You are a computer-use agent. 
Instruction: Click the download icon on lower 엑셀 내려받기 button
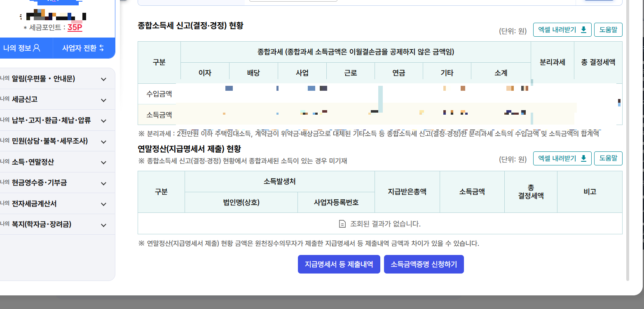click(583, 158)
